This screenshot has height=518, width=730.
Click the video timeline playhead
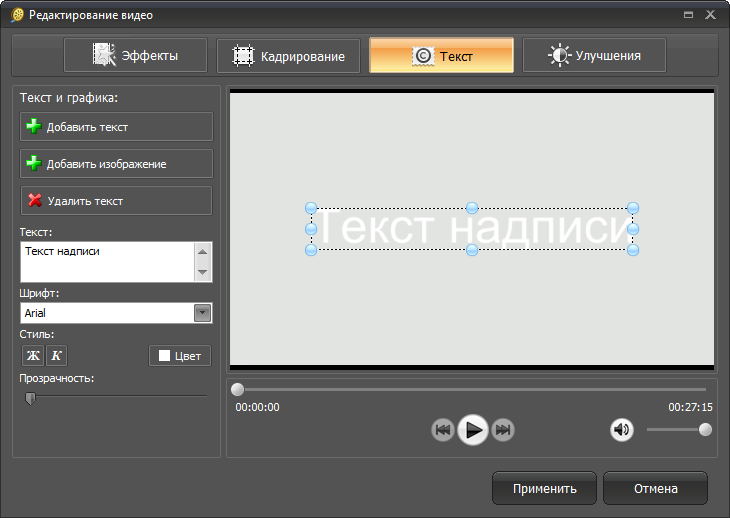point(237,389)
